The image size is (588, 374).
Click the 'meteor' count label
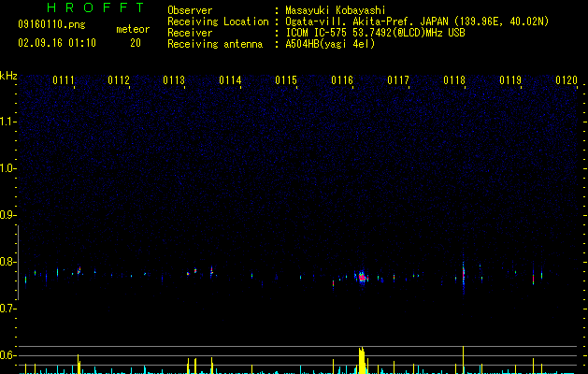(x=133, y=29)
